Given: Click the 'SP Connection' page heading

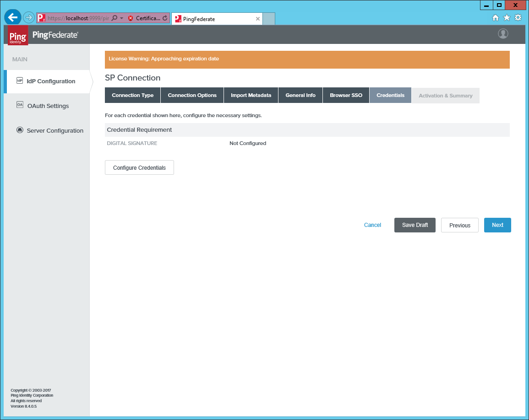Looking at the screenshot, I should click(132, 78).
